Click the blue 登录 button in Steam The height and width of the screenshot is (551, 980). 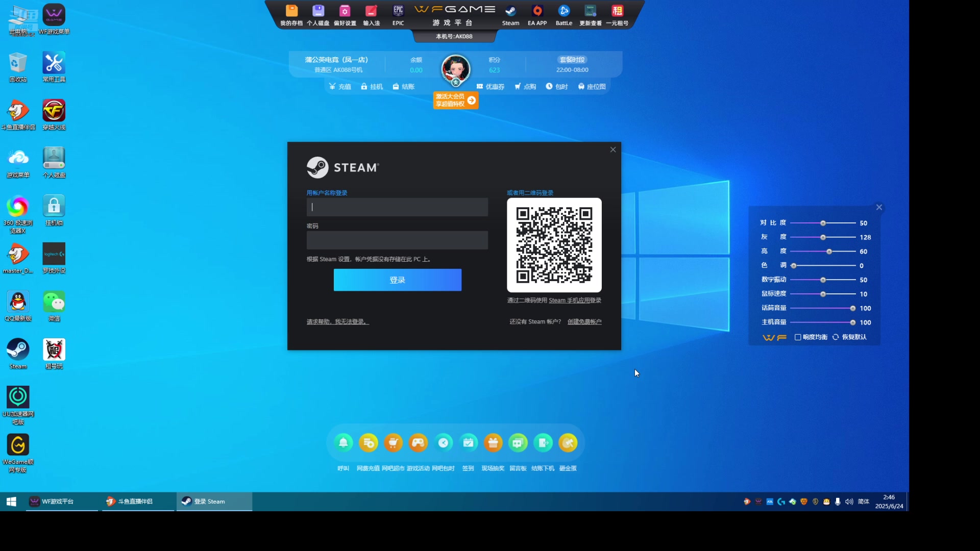point(398,280)
